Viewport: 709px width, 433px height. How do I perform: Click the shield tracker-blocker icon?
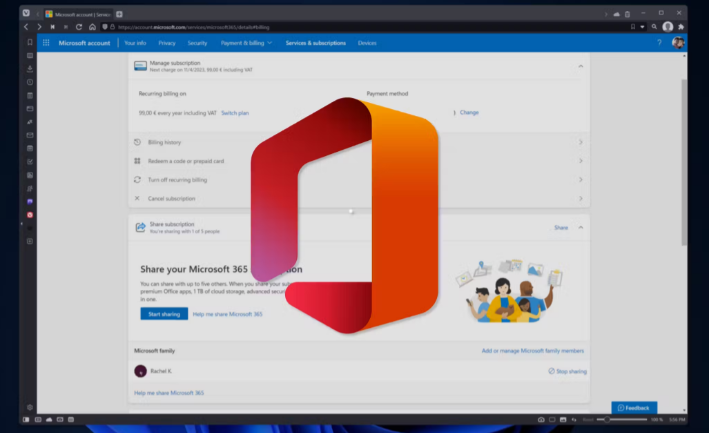105,27
